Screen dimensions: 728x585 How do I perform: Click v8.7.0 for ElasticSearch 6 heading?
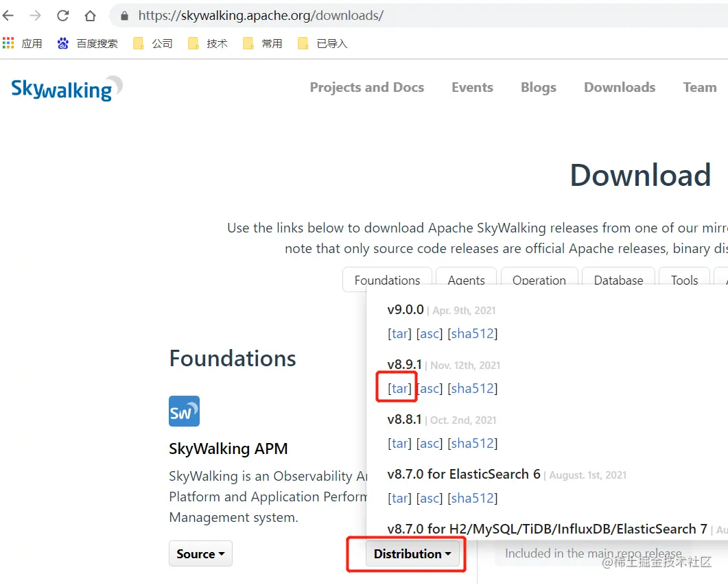coord(464,474)
